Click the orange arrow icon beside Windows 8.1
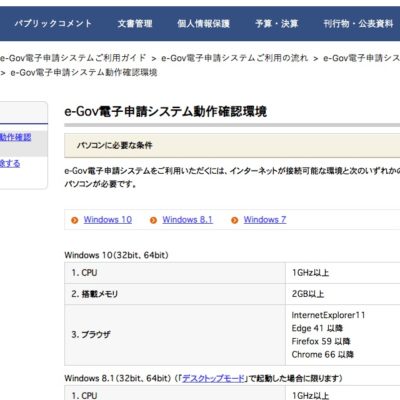 pos(153,220)
